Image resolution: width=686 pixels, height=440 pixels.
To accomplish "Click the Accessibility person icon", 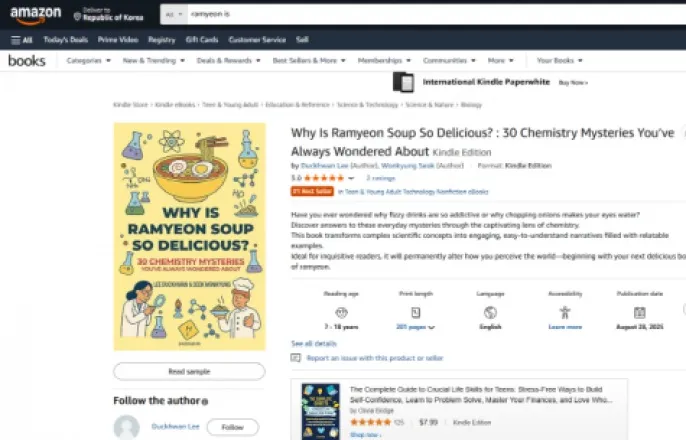I will (x=565, y=312).
